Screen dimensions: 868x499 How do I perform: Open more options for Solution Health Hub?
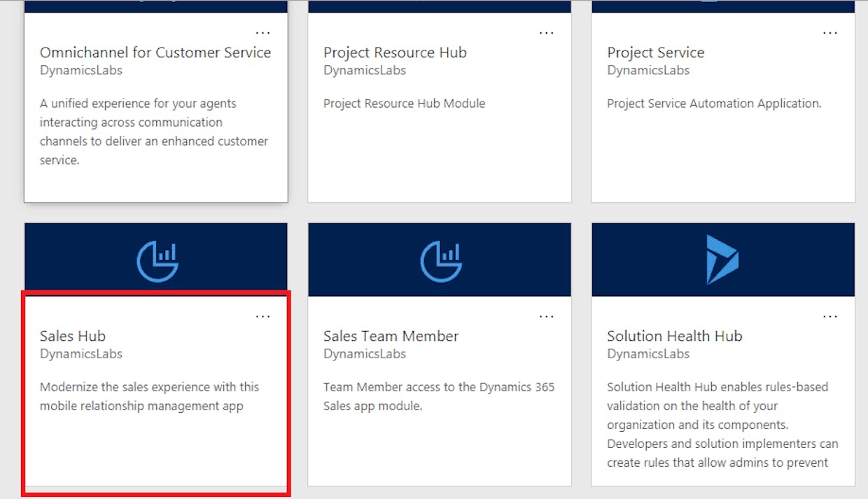pyautogui.click(x=829, y=316)
